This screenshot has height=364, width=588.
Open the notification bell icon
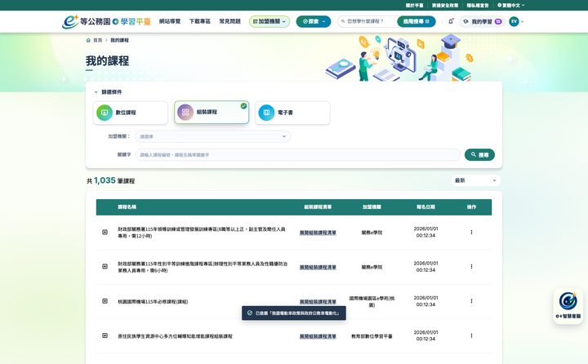tap(451, 21)
